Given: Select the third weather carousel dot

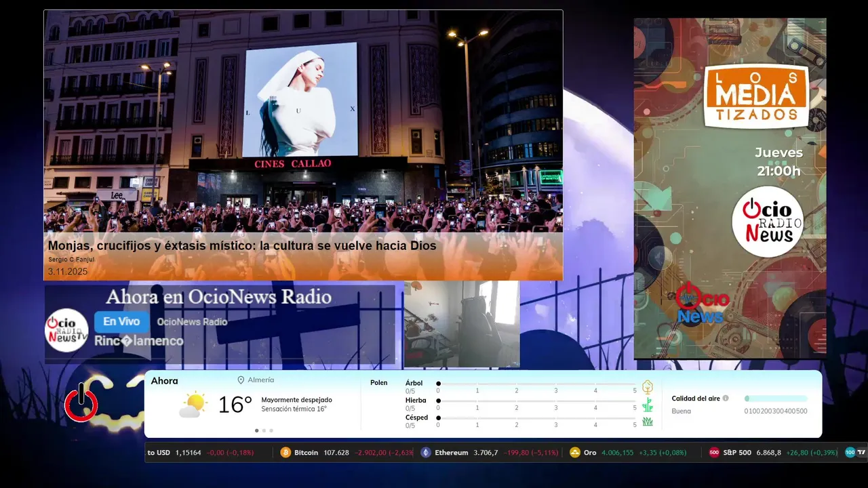Looking at the screenshot, I should click(271, 430).
